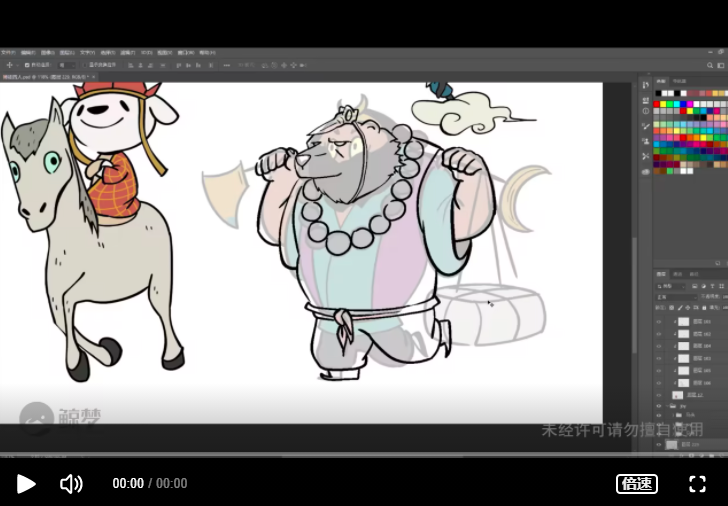Switch to 导航器 Navigator tab
Image resolution: width=728 pixels, height=506 pixels.
point(679,81)
